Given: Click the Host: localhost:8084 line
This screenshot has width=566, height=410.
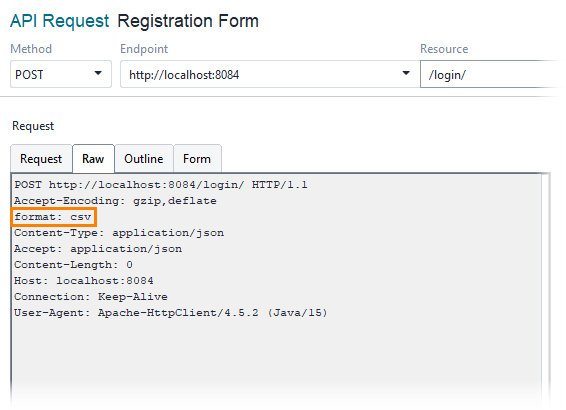Looking at the screenshot, I should coord(84,281).
